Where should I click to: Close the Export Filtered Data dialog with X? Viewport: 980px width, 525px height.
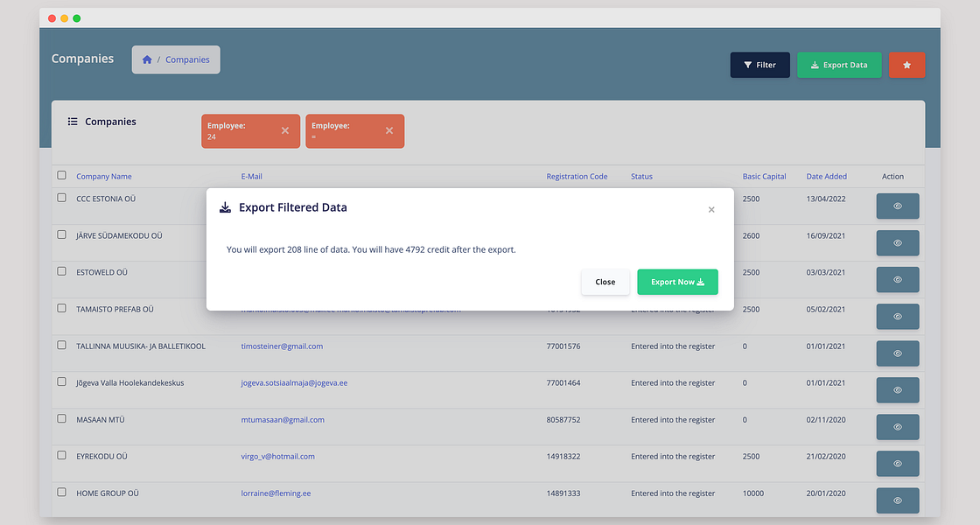tap(711, 210)
